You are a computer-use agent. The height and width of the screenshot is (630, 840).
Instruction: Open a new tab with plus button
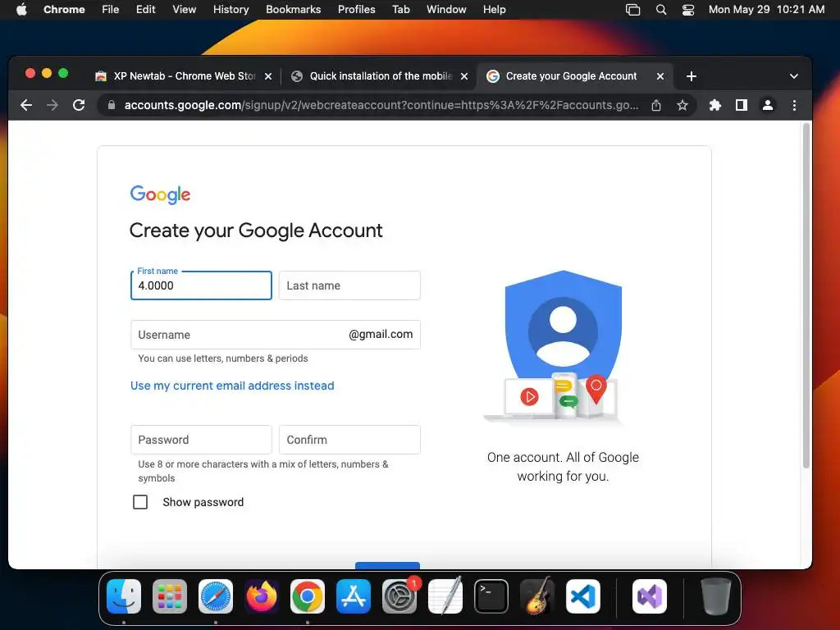(691, 76)
